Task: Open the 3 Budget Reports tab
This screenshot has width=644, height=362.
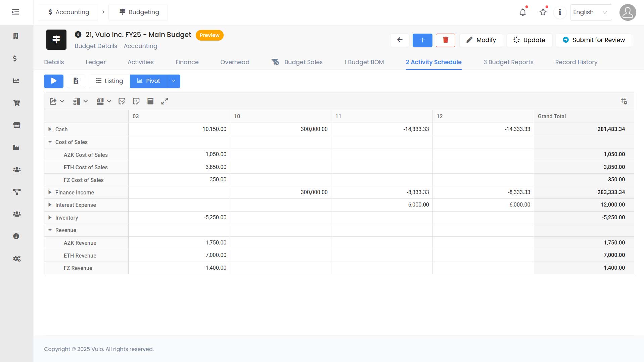Action: [508, 62]
